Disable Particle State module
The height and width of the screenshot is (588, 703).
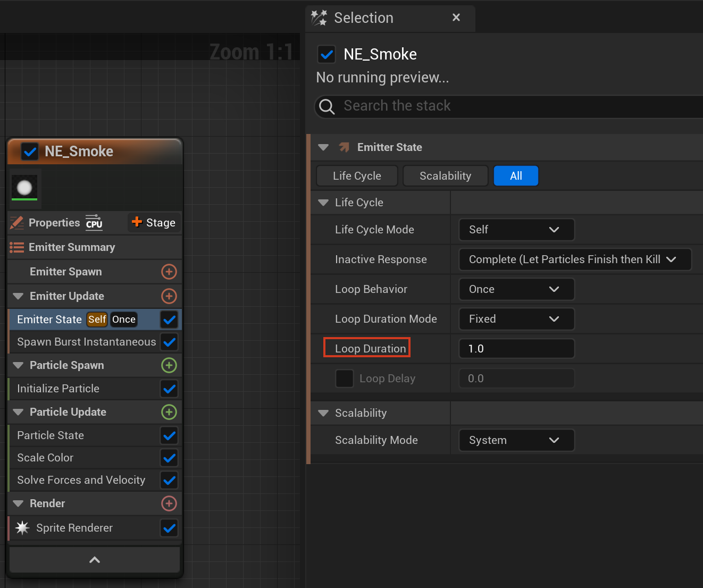coord(170,435)
